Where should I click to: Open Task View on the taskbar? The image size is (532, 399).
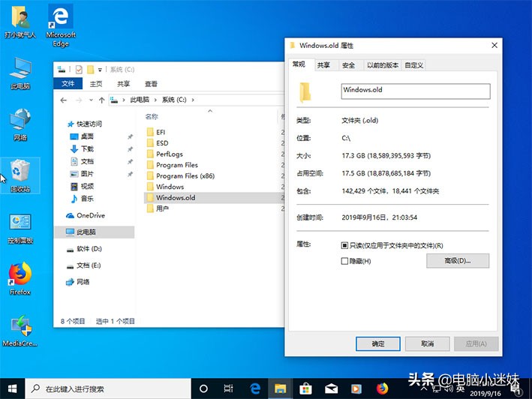(229, 388)
